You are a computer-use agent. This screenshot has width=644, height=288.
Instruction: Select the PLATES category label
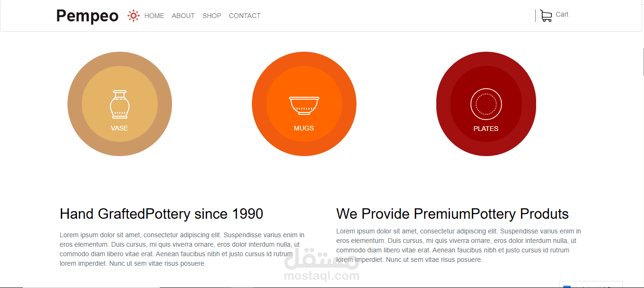[x=486, y=129]
